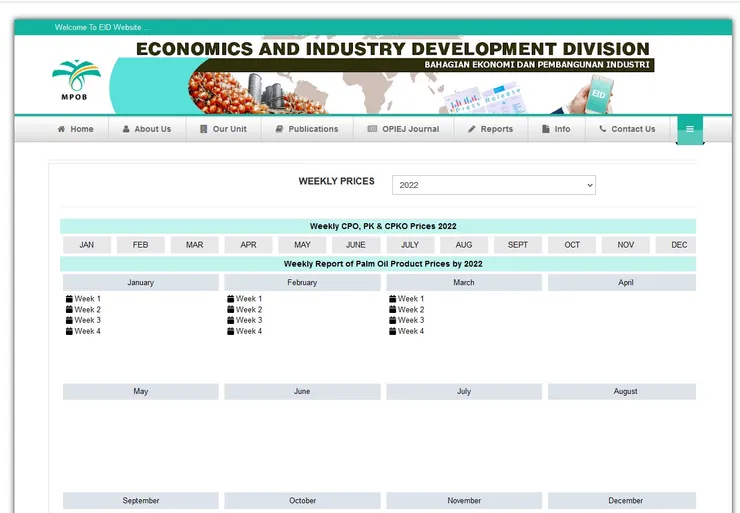
Task: Open March Week 2 report link
Action: [411, 310]
